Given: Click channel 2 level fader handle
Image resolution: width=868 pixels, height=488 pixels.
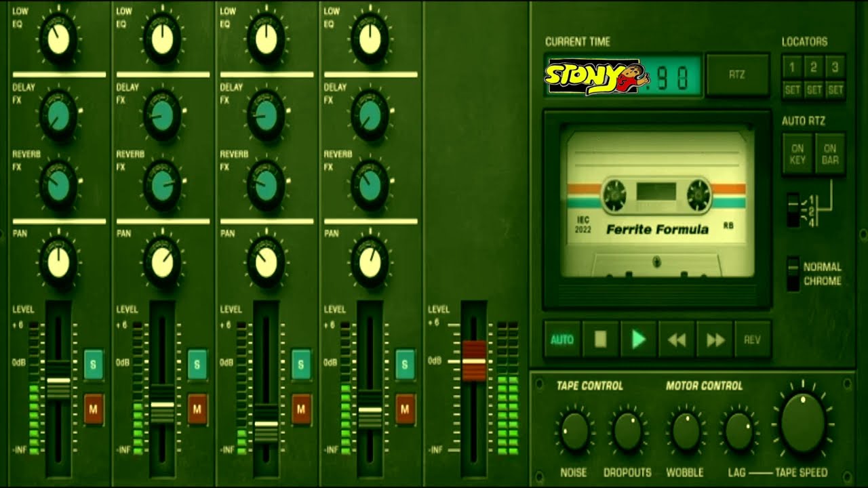Looking at the screenshot, I should (x=162, y=405).
